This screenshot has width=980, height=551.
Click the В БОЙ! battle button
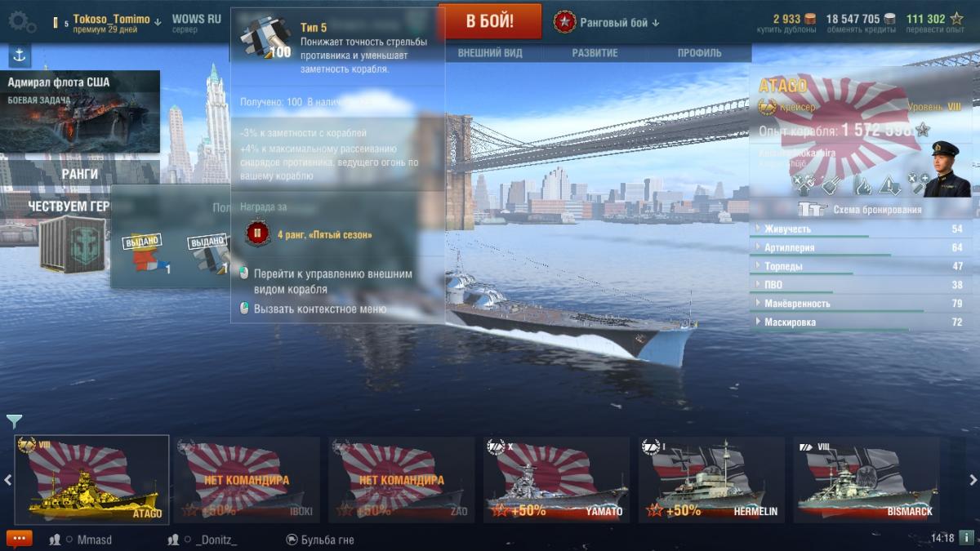[490, 21]
